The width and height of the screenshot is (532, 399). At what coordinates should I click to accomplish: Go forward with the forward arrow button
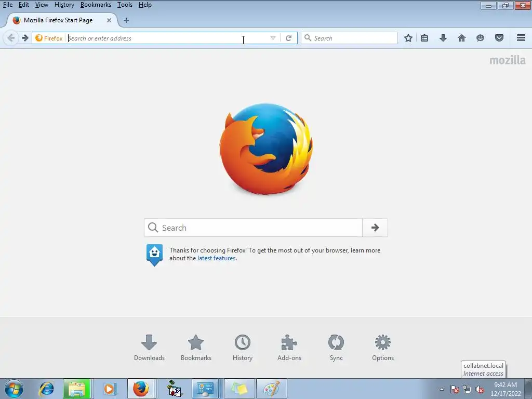25,38
